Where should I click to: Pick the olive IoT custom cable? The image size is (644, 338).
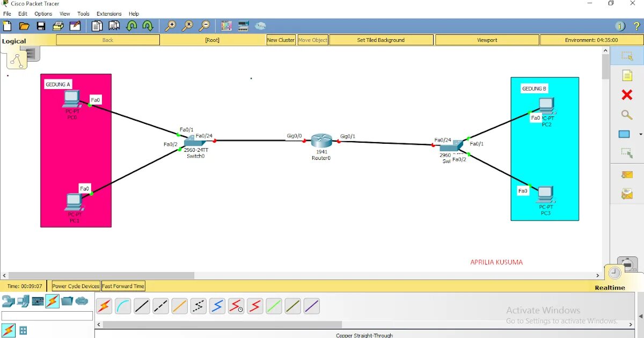point(292,306)
